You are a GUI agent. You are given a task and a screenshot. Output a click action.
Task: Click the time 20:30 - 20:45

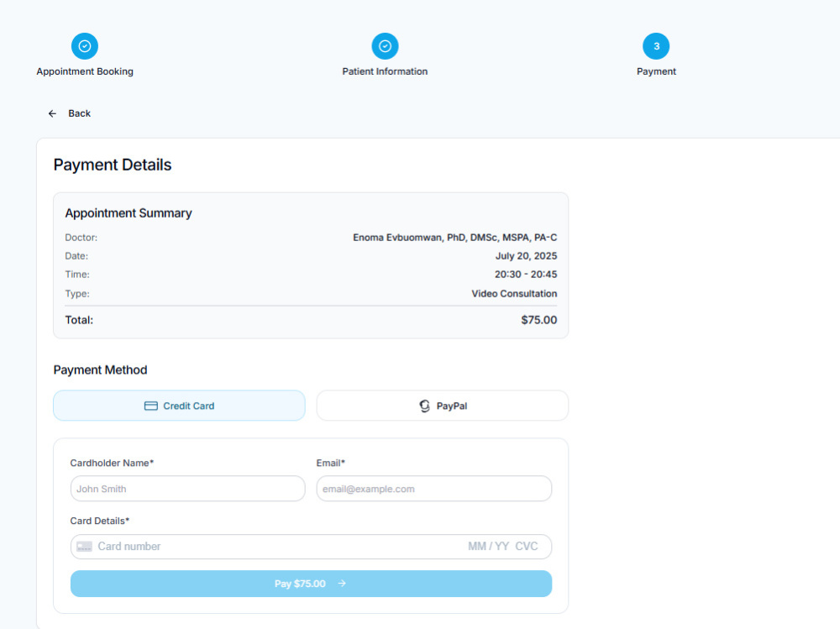pos(526,275)
